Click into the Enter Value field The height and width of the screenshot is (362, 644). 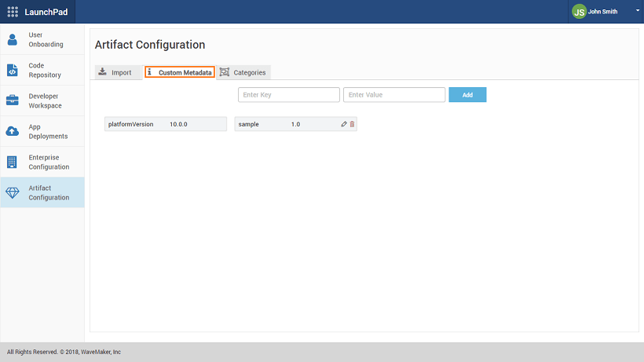tap(394, 95)
